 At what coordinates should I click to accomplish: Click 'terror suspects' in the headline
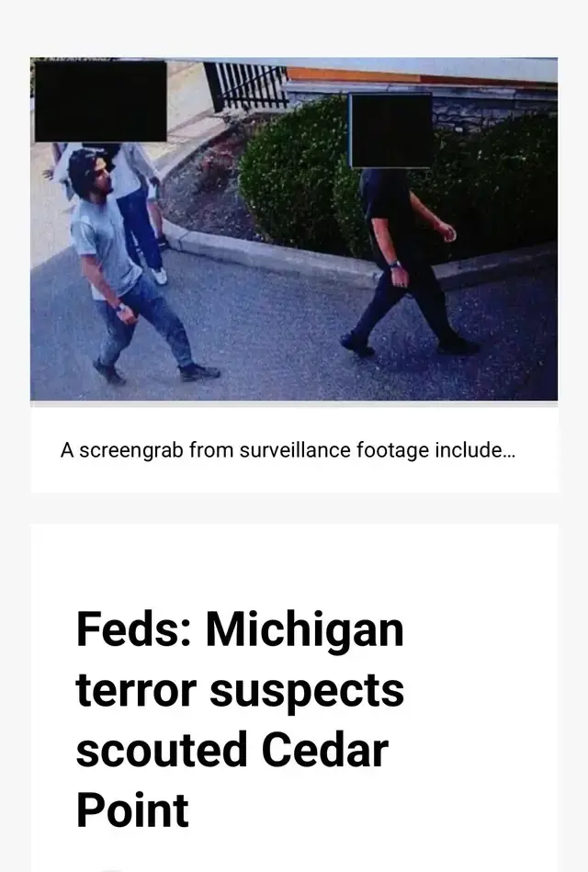point(240,690)
